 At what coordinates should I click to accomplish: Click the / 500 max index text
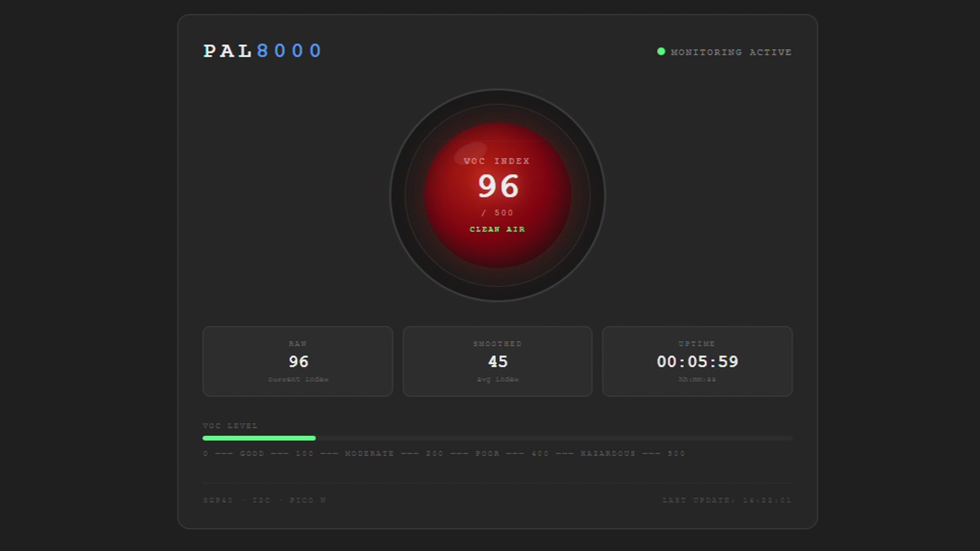tap(497, 213)
